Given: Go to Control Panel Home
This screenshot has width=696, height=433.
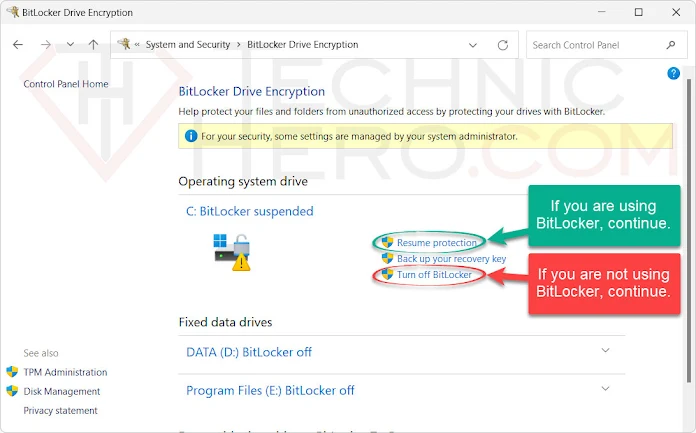Looking at the screenshot, I should 66,84.
